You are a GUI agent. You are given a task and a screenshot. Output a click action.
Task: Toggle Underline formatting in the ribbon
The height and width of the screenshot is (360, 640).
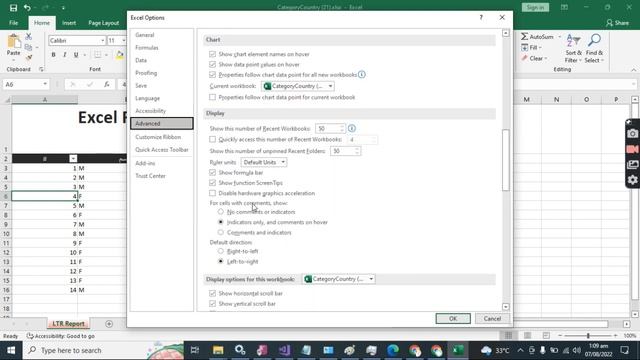76,55
